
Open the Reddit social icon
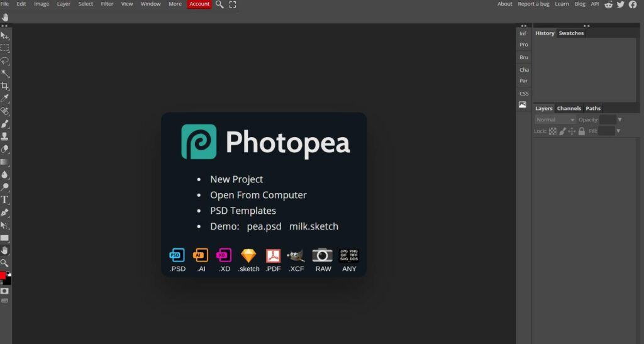(x=608, y=4)
